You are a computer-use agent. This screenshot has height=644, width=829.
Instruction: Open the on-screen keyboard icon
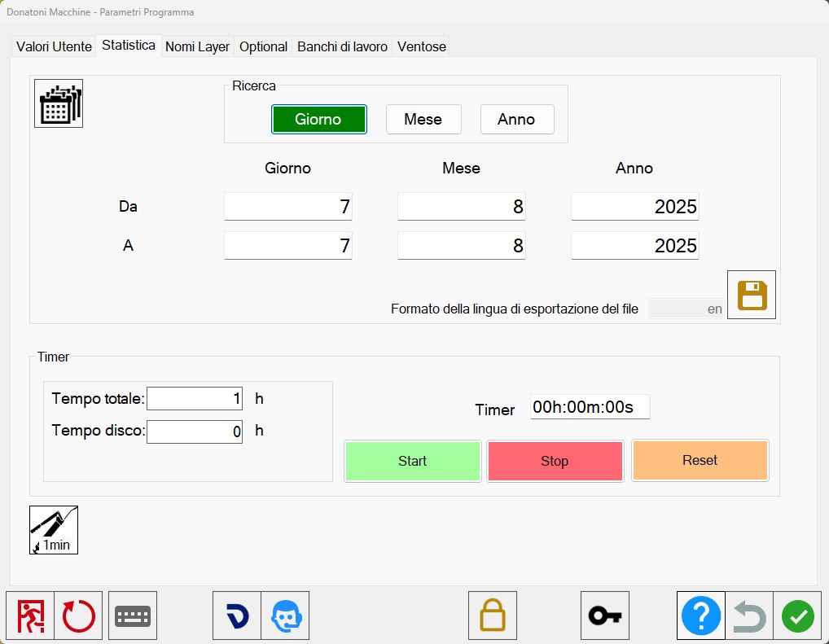pyautogui.click(x=133, y=616)
